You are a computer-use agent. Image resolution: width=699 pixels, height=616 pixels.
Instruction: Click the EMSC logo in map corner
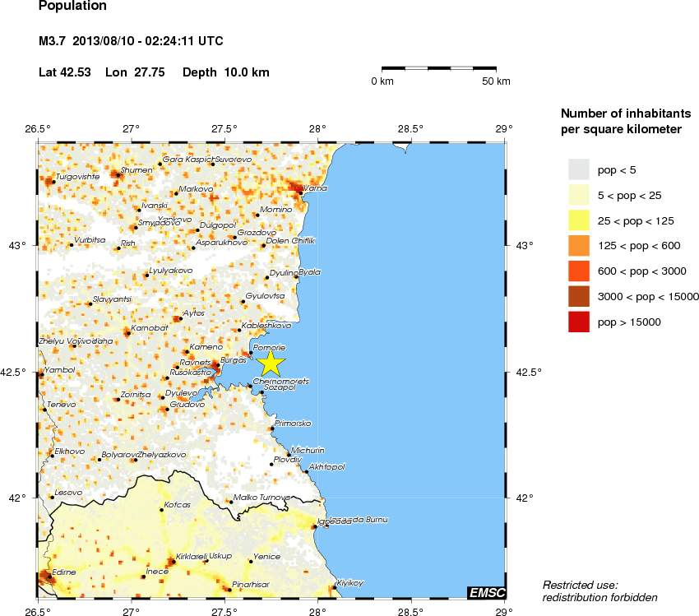(486, 591)
